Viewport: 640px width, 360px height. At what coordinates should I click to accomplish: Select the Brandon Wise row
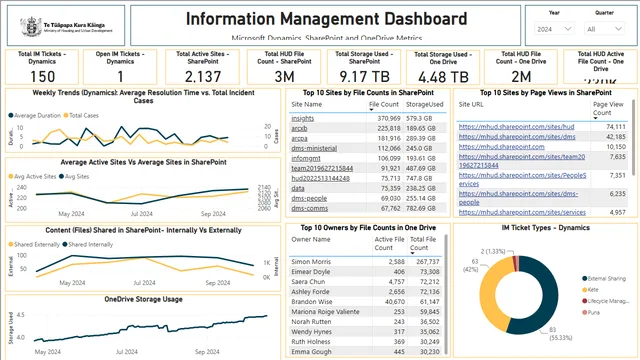click(366, 302)
